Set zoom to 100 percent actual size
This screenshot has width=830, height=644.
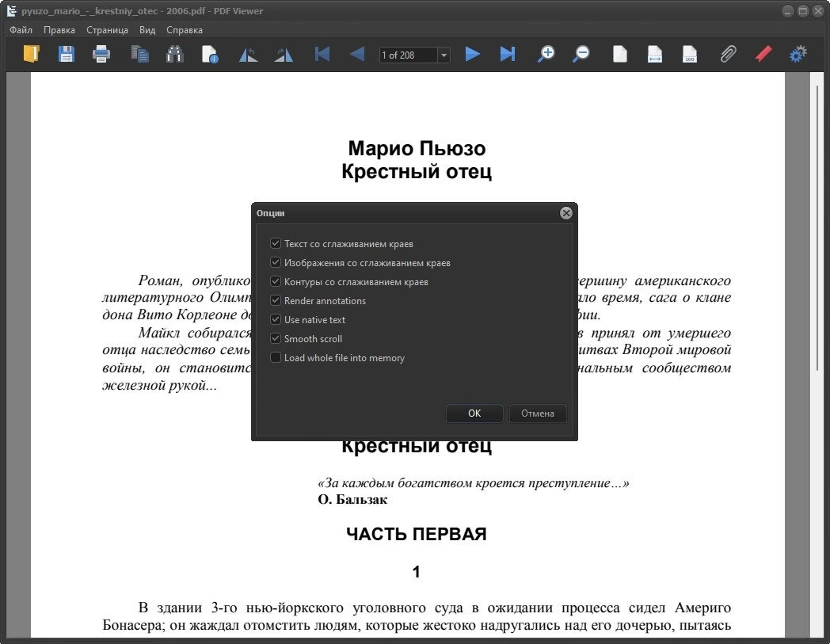click(690, 54)
